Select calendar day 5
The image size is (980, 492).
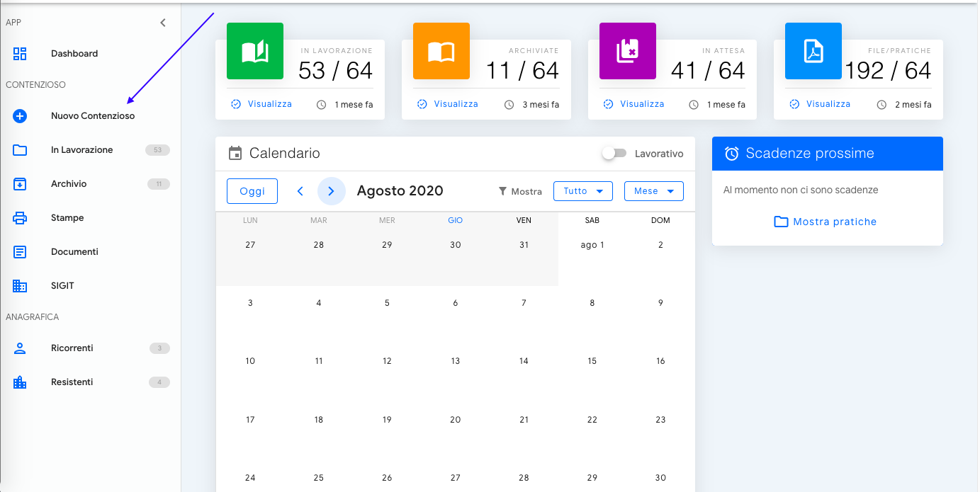tap(387, 303)
